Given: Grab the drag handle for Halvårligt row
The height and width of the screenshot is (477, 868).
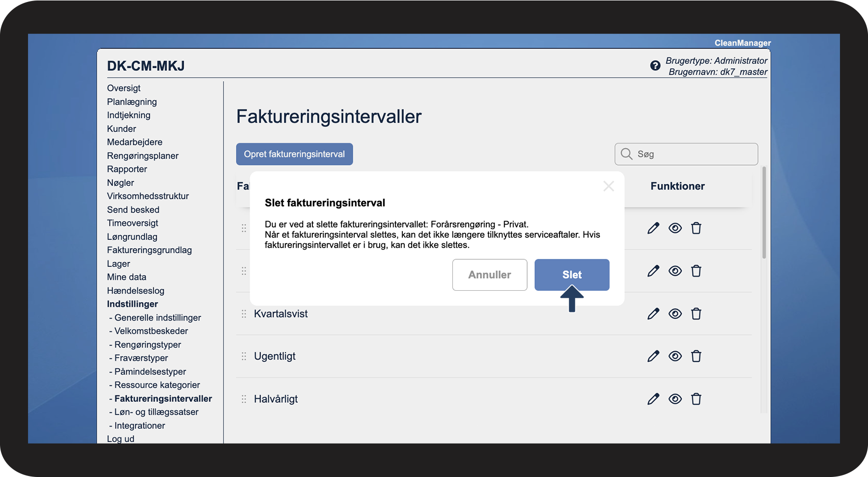Looking at the screenshot, I should pos(244,399).
